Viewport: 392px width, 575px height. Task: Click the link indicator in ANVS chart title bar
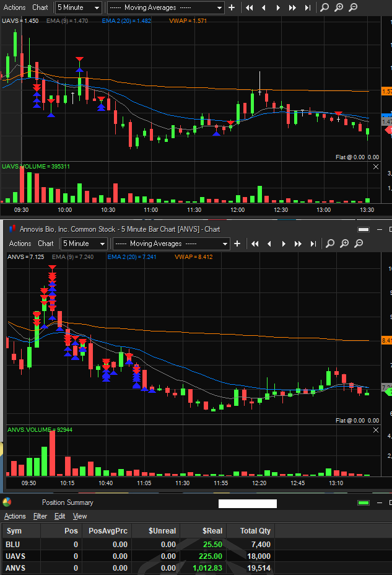click(364, 229)
